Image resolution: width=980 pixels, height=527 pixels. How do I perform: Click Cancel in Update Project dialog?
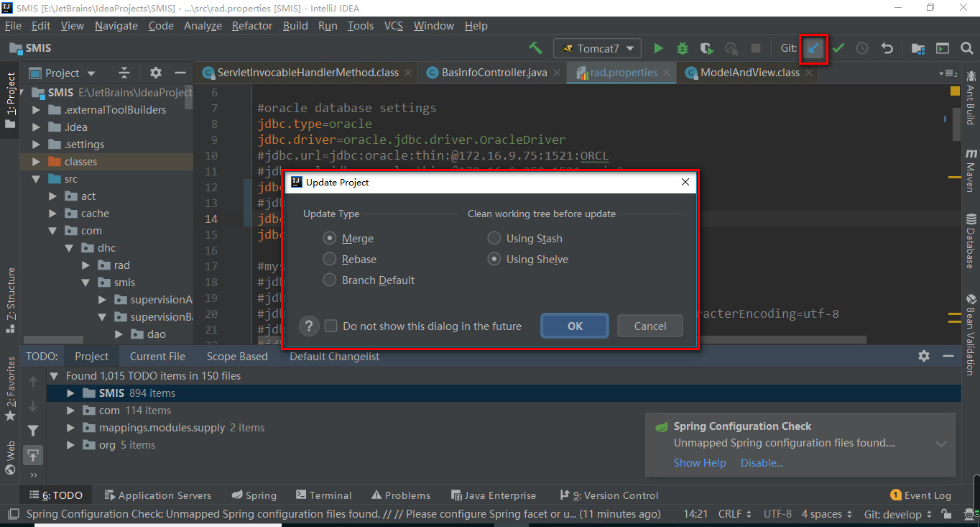(650, 326)
